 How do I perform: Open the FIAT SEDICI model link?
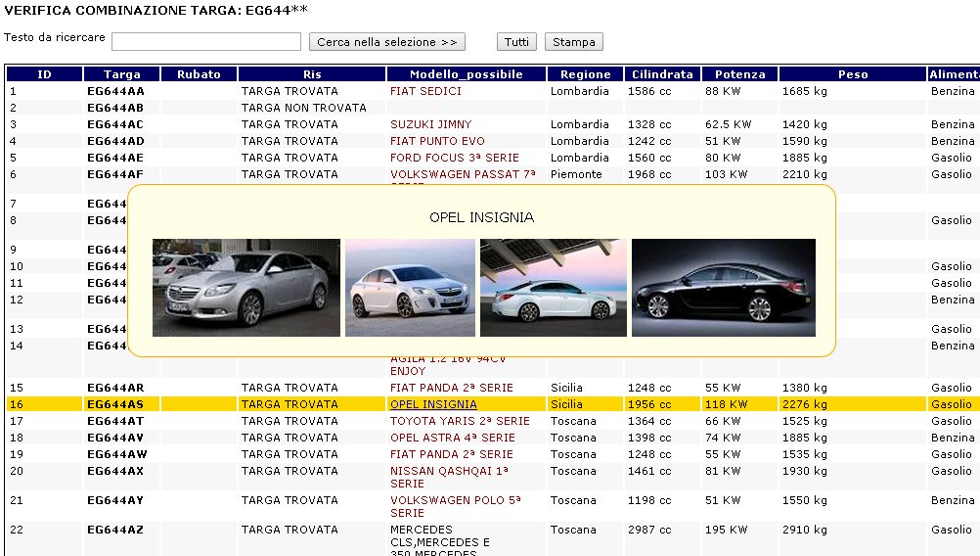click(425, 91)
